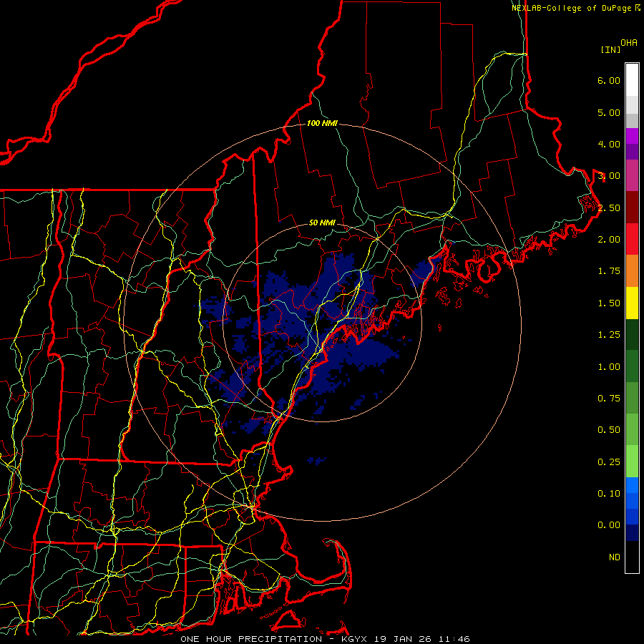The width and height of the screenshot is (644, 644).
Task: Pick the bright red swatch on the scale
Action: [632, 239]
